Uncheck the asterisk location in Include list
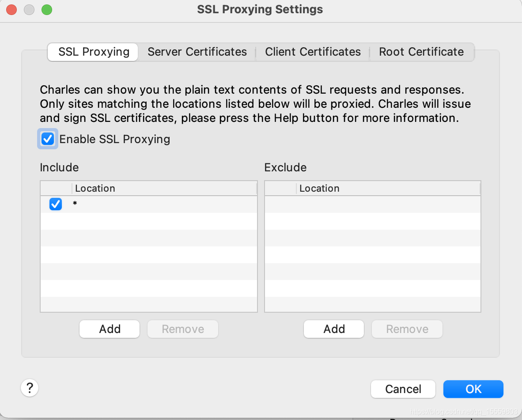 coord(56,204)
